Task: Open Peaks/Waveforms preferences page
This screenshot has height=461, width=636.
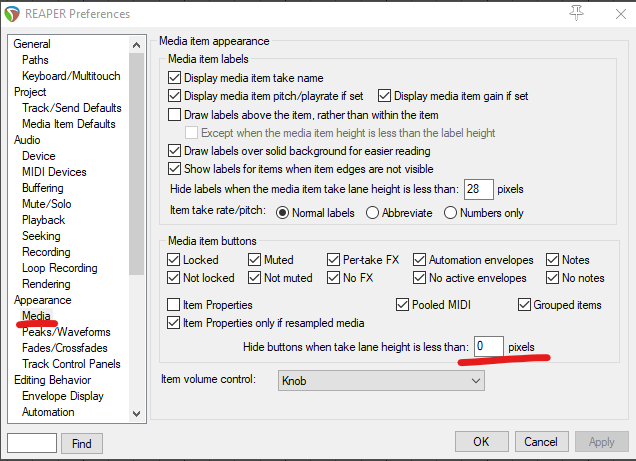Action: pos(66,332)
